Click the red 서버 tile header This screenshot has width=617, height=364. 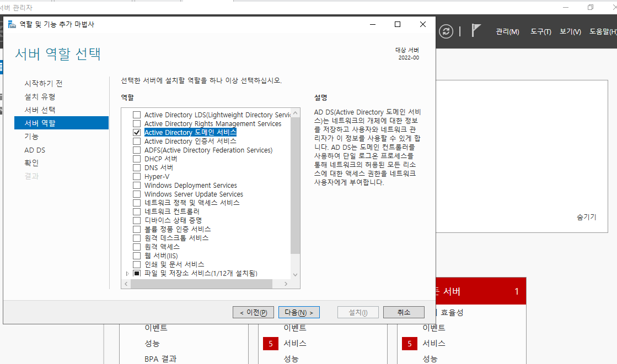pyautogui.click(x=481, y=291)
